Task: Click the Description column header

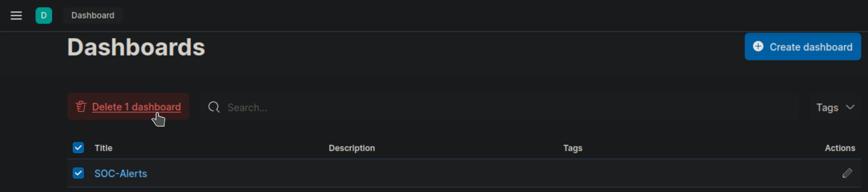Action: tap(351, 148)
